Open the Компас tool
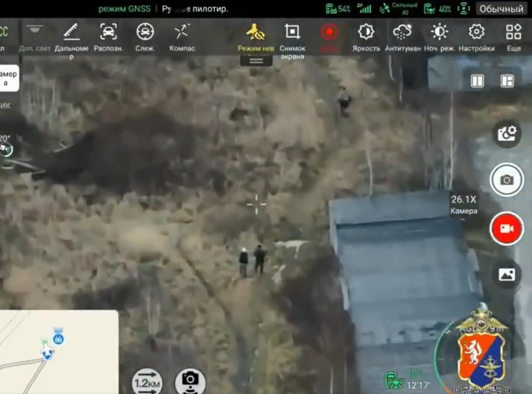The width and height of the screenshot is (532, 394). pos(182,37)
